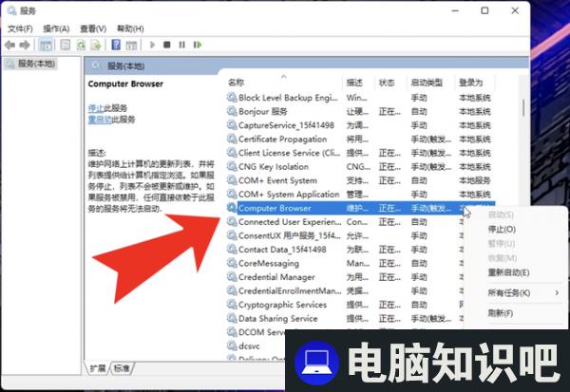The image size is (570, 392).
Task: Click the gear icon beside Bonjour 服务
Action: (232, 111)
